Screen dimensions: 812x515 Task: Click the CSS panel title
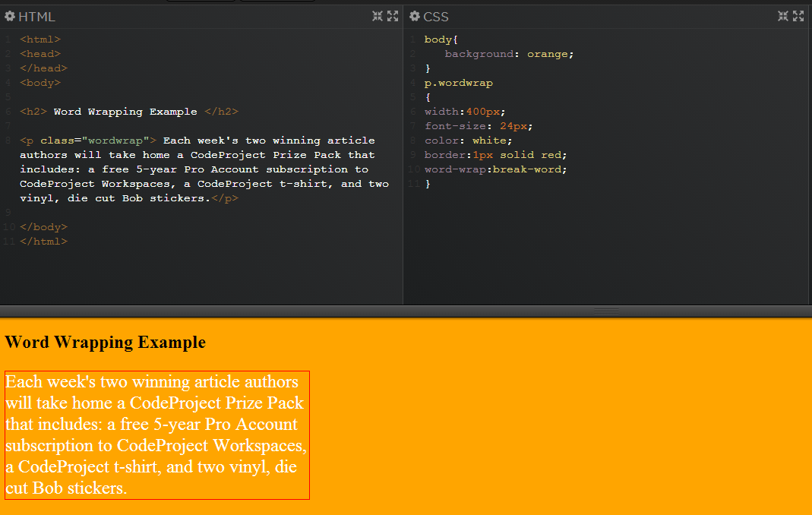point(436,17)
